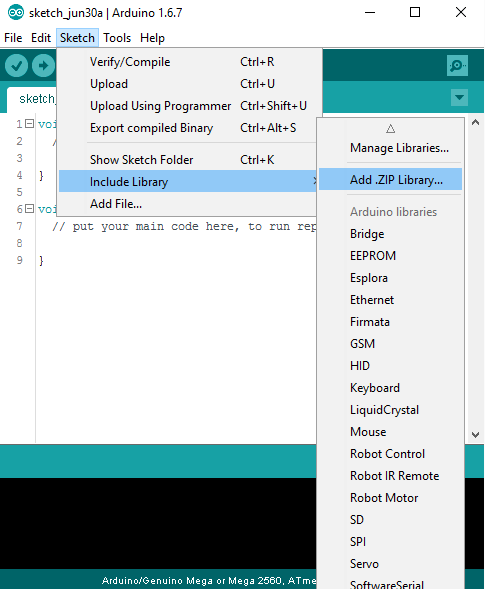The width and height of the screenshot is (485, 589).
Task: Include the SD library
Action: (390, 520)
